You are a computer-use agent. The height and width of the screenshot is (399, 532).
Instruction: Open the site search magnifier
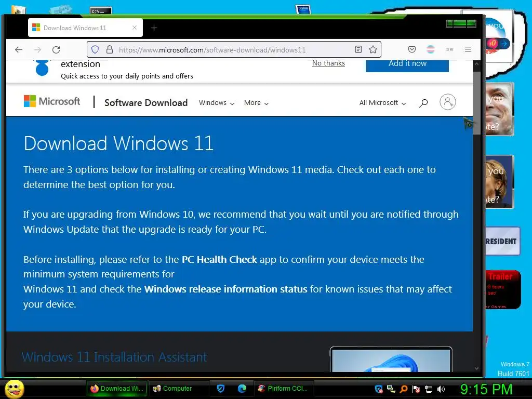pyautogui.click(x=423, y=103)
